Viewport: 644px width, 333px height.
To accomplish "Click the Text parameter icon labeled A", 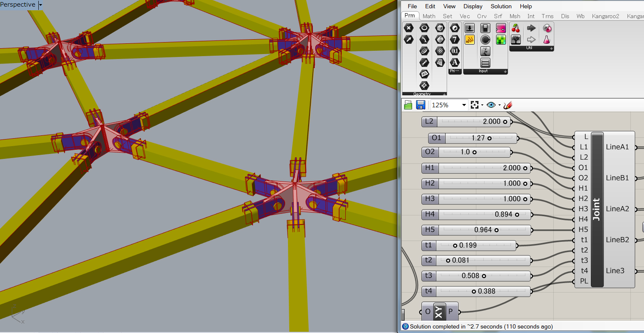I will pyautogui.click(x=454, y=63).
